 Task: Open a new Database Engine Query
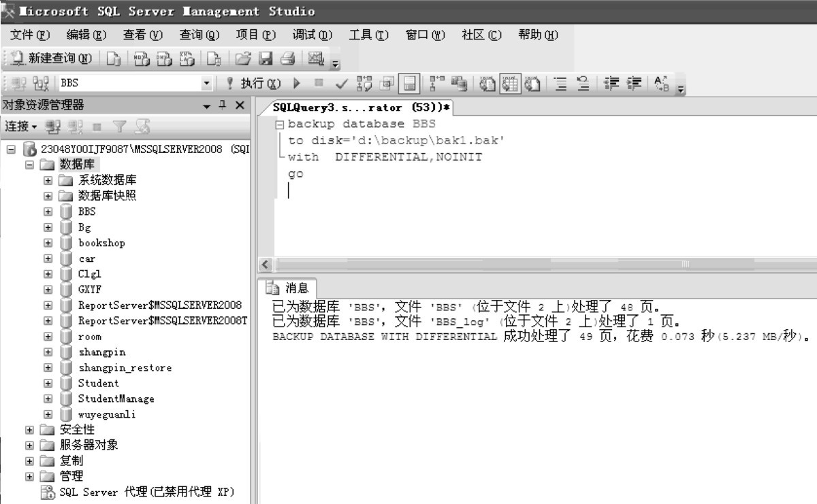(114, 59)
